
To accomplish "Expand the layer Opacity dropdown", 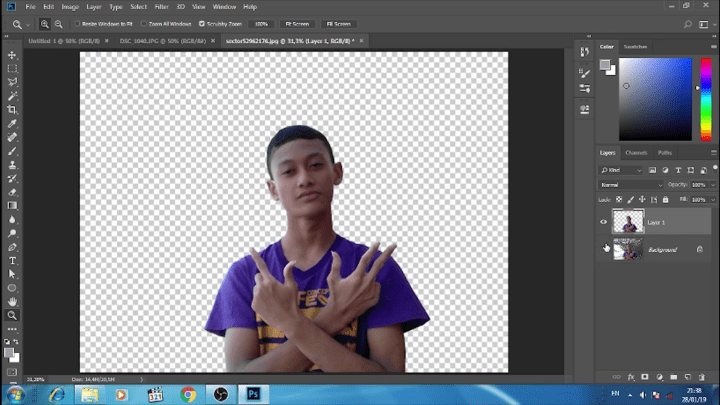I will 712,185.
